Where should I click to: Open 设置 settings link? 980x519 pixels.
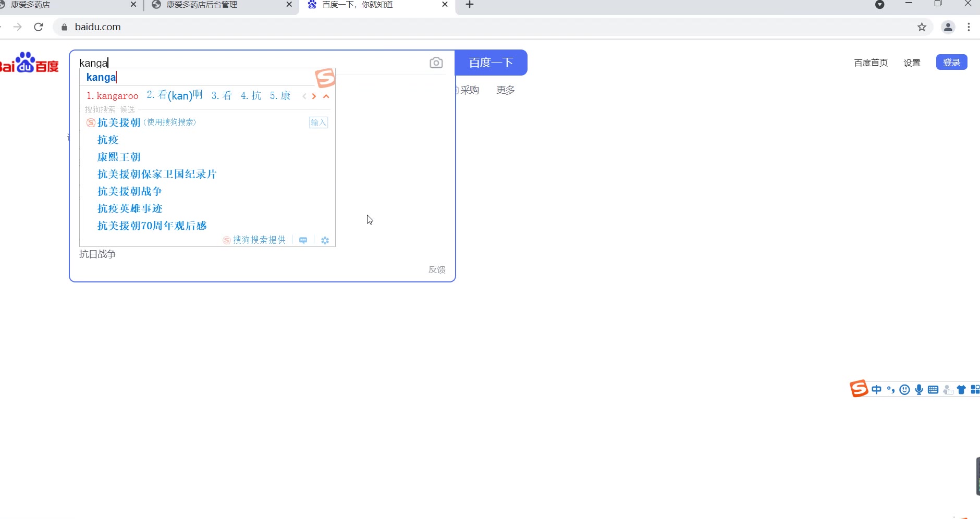tap(912, 63)
